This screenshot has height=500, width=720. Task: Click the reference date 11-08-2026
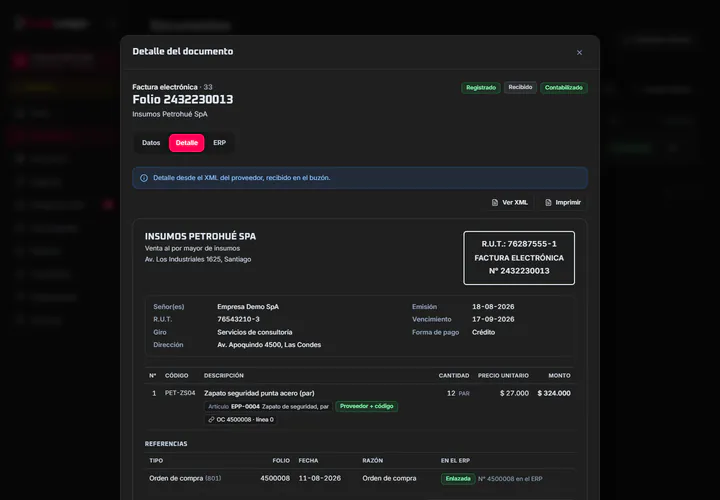(x=320, y=478)
